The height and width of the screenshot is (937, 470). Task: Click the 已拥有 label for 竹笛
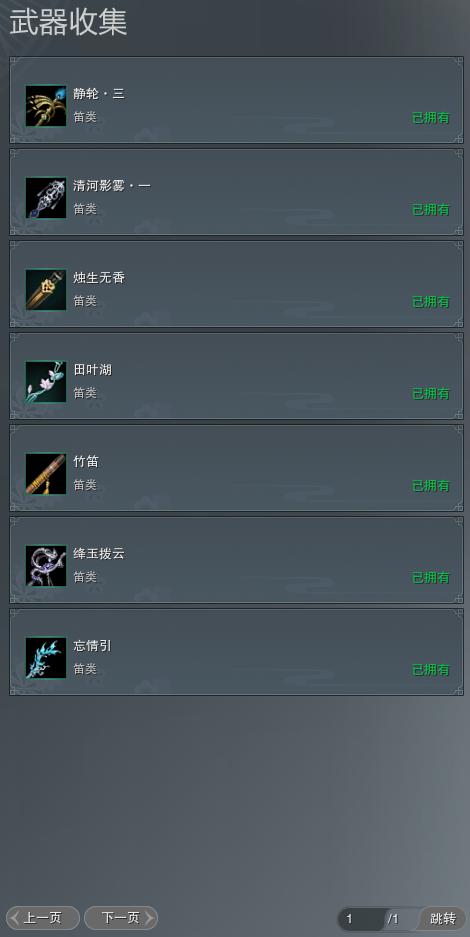pos(431,486)
